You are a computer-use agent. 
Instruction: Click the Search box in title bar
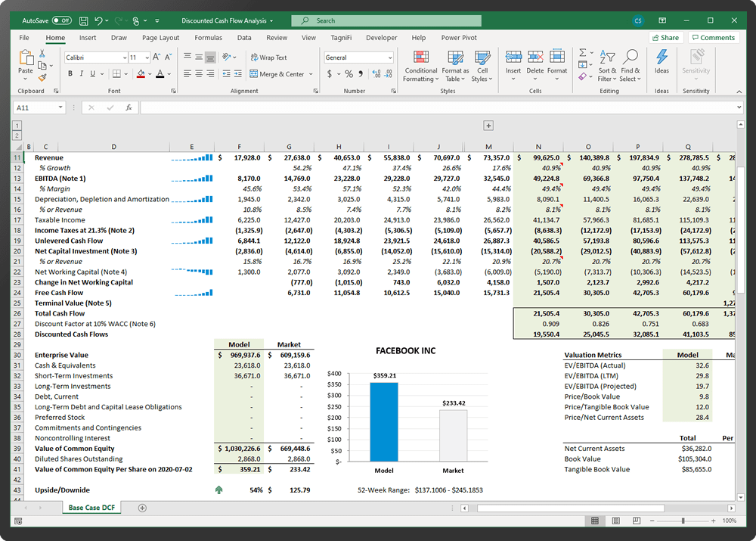point(386,20)
